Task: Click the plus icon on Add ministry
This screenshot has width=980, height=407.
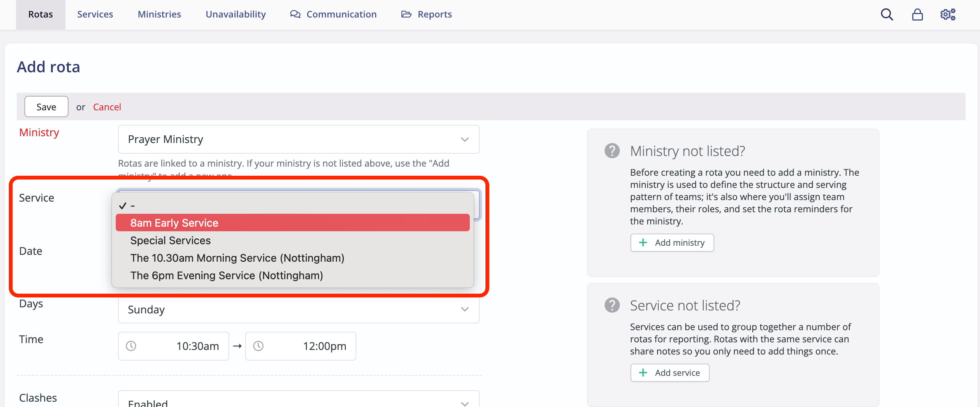Action: [x=643, y=242]
